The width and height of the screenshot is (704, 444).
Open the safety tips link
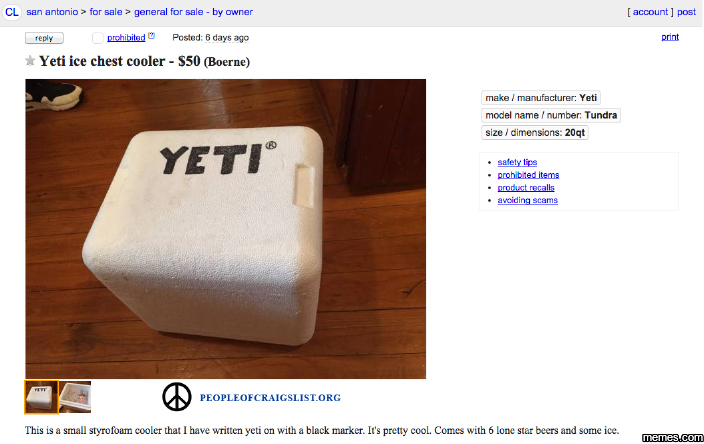click(x=517, y=162)
